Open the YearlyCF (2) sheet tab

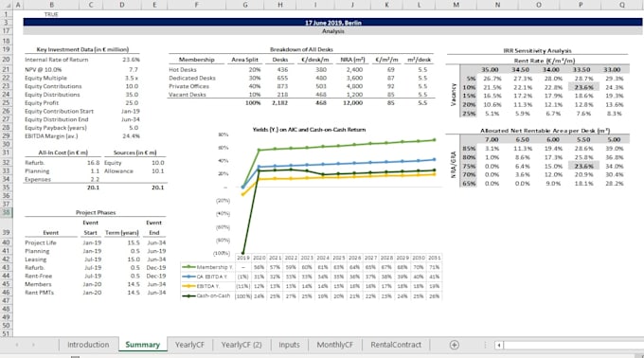pos(241,345)
